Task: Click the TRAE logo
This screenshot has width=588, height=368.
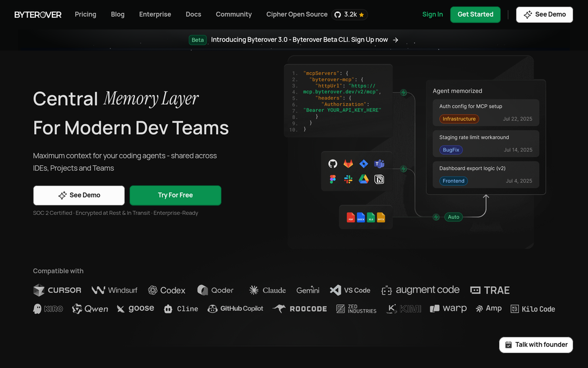Action: pyautogui.click(x=490, y=290)
